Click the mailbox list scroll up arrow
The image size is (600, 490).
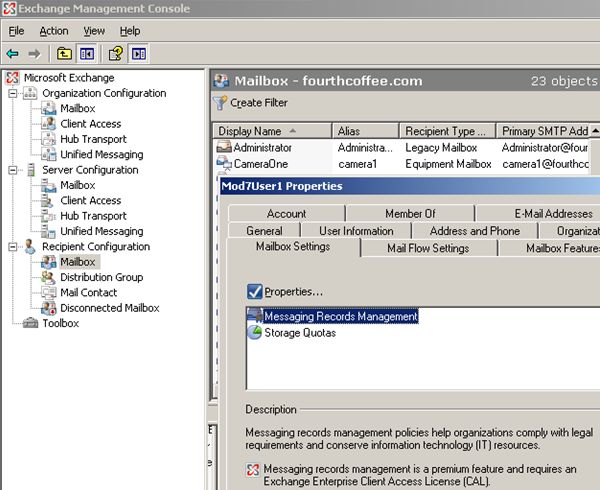point(595,131)
